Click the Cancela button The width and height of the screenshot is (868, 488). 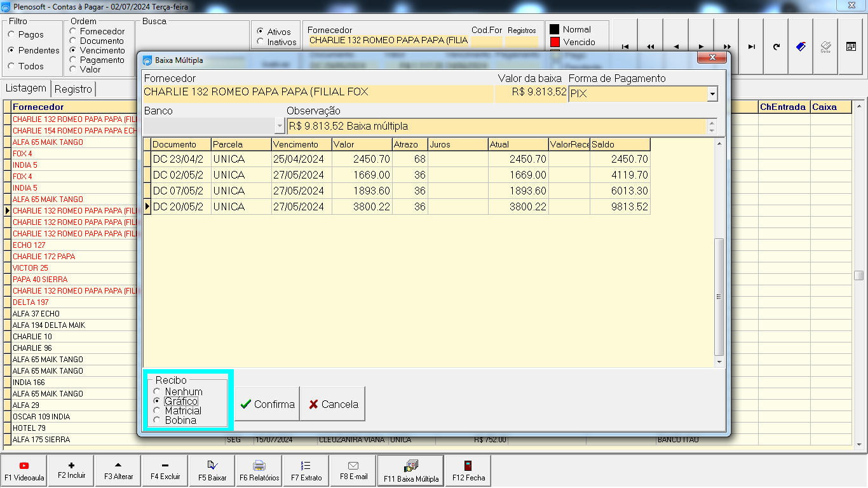pyautogui.click(x=334, y=404)
